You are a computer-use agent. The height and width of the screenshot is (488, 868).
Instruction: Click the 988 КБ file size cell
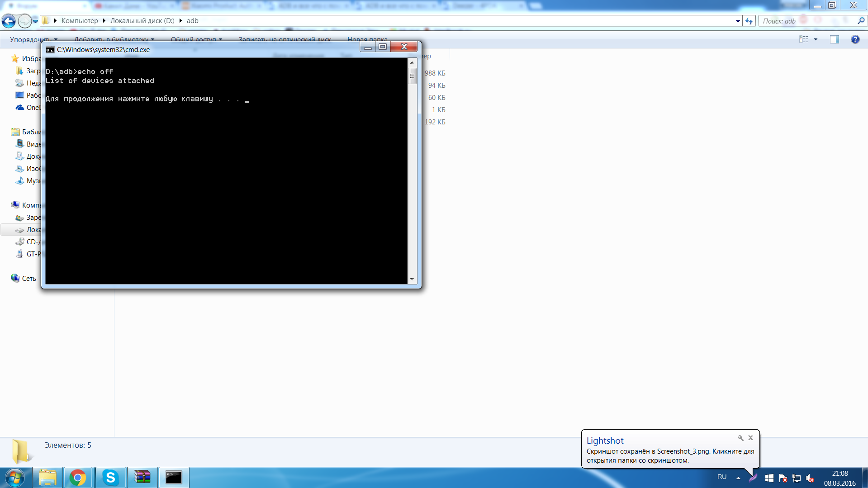[x=435, y=73]
